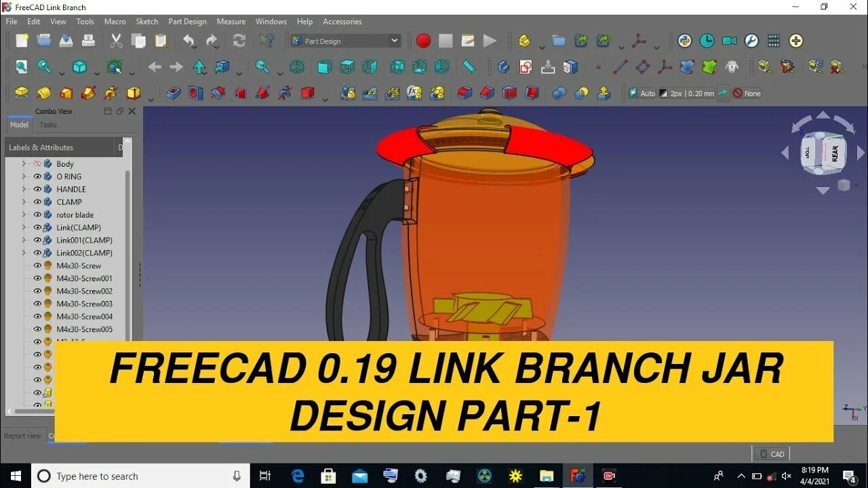
Task: Create a new sketch icon
Action: 526,67
